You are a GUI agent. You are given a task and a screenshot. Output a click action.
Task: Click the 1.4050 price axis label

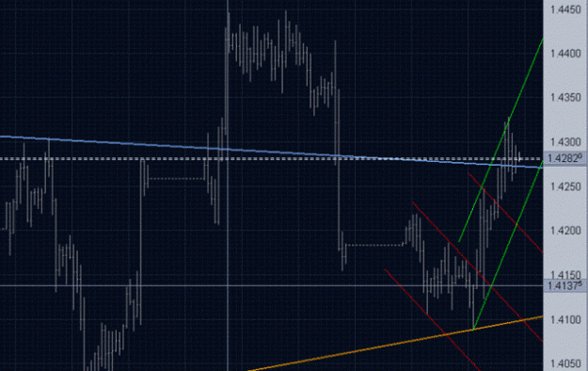click(565, 363)
